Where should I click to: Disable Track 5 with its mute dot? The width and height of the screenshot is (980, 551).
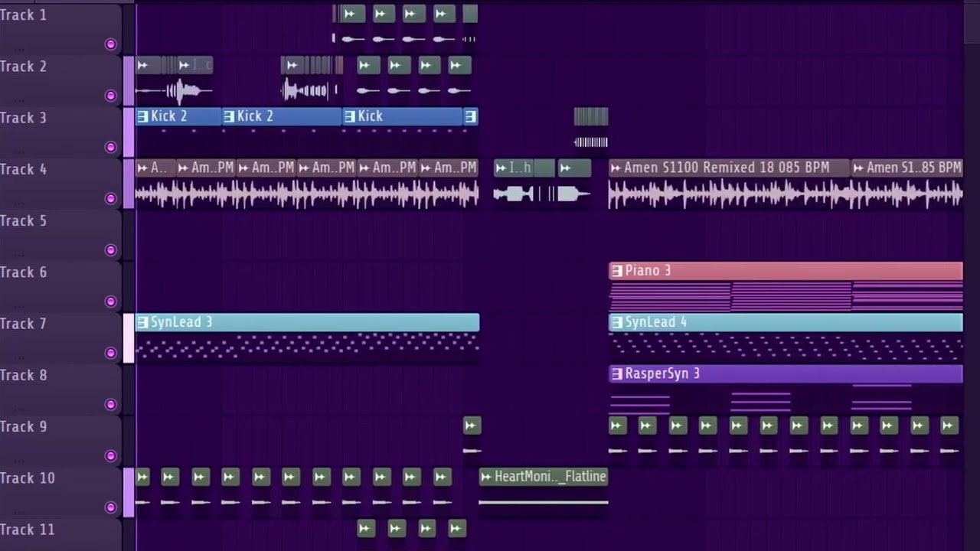pos(110,250)
